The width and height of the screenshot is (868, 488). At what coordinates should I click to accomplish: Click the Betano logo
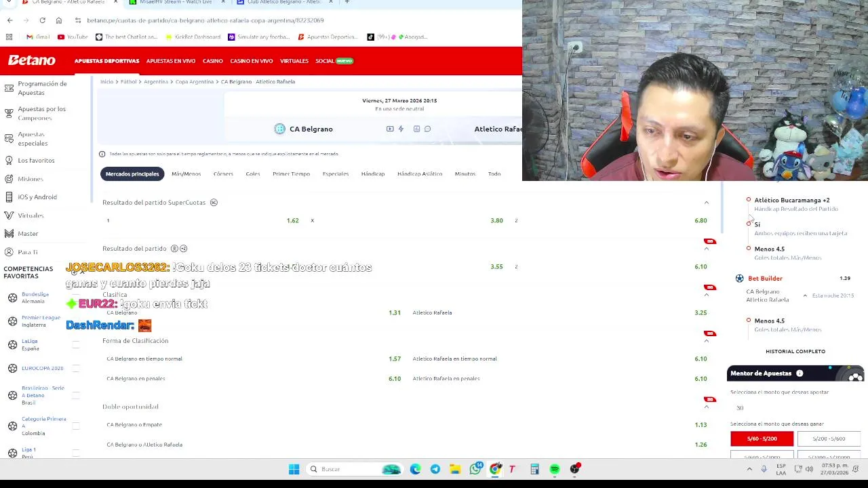[31, 60]
